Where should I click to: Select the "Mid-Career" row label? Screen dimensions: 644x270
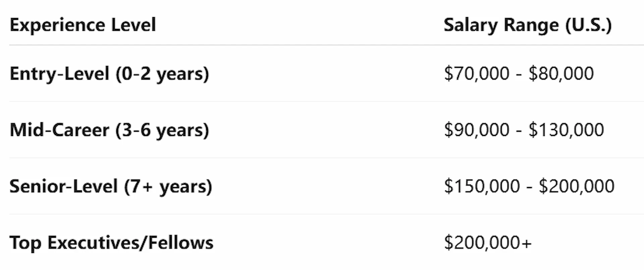click(x=59, y=130)
